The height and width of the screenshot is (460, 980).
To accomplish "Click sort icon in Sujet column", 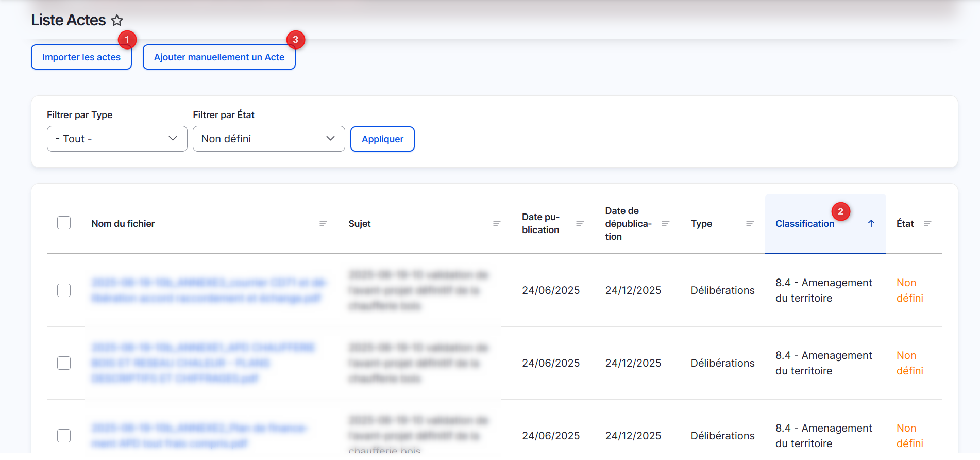I will 497,224.
